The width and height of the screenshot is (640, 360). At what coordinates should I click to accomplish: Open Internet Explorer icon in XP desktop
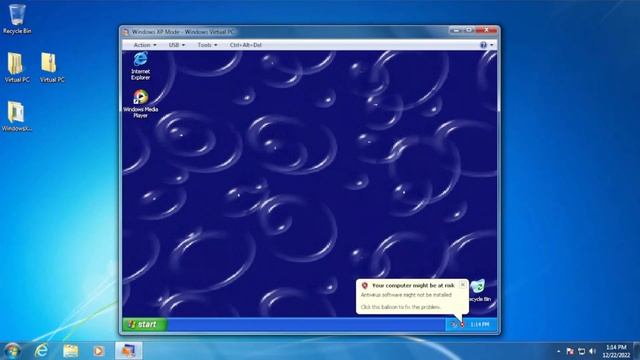click(140, 66)
